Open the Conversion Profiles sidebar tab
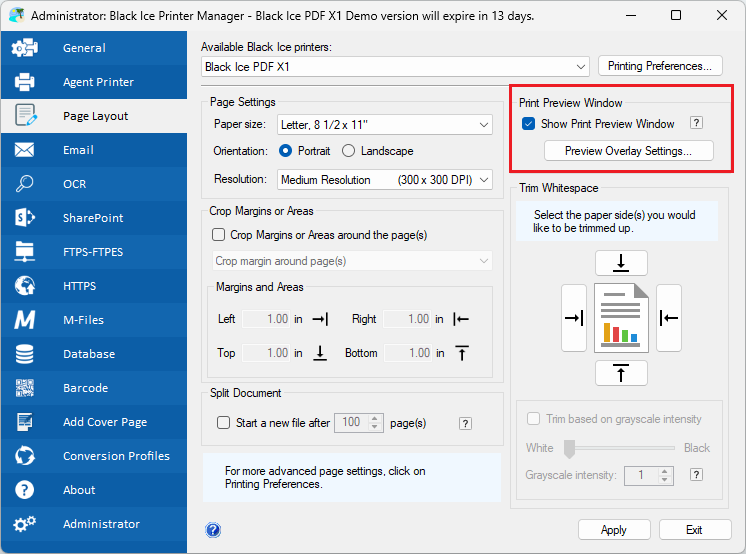The width and height of the screenshot is (746, 554). pos(116,456)
